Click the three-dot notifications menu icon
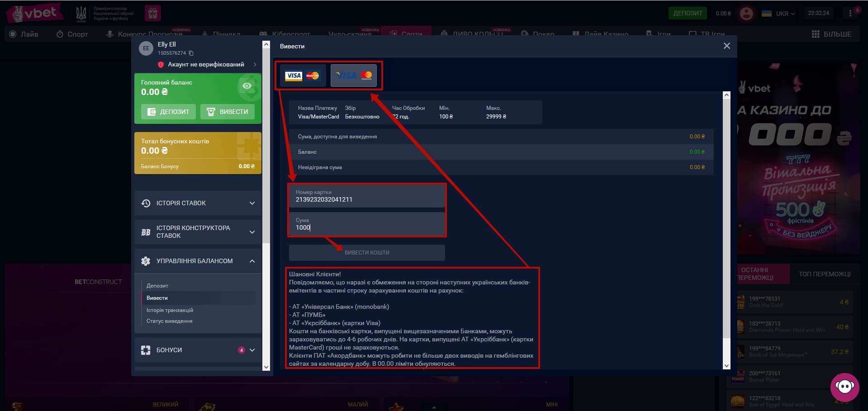The height and width of the screenshot is (411, 868). tap(850, 14)
